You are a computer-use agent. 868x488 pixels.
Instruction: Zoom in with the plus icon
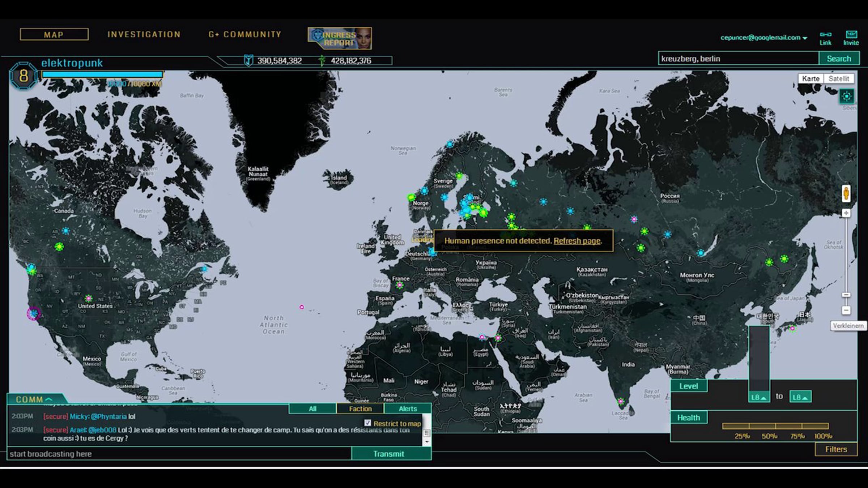pyautogui.click(x=846, y=213)
